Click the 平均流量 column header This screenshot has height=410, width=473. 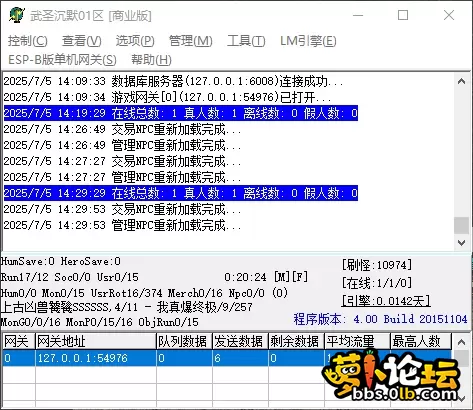click(x=357, y=342)
